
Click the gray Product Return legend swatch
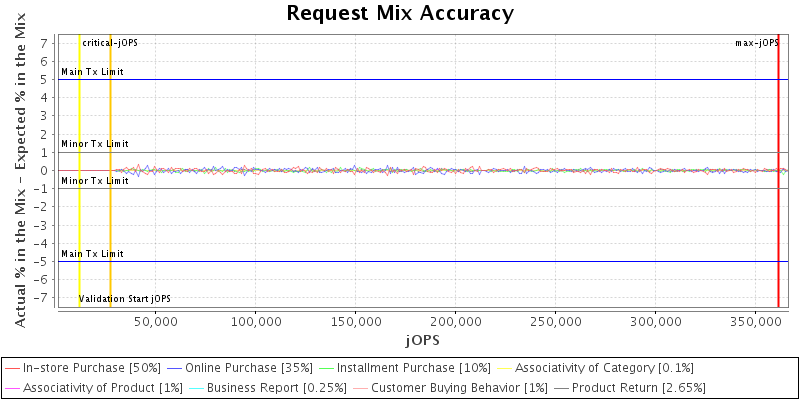point(561,388)
